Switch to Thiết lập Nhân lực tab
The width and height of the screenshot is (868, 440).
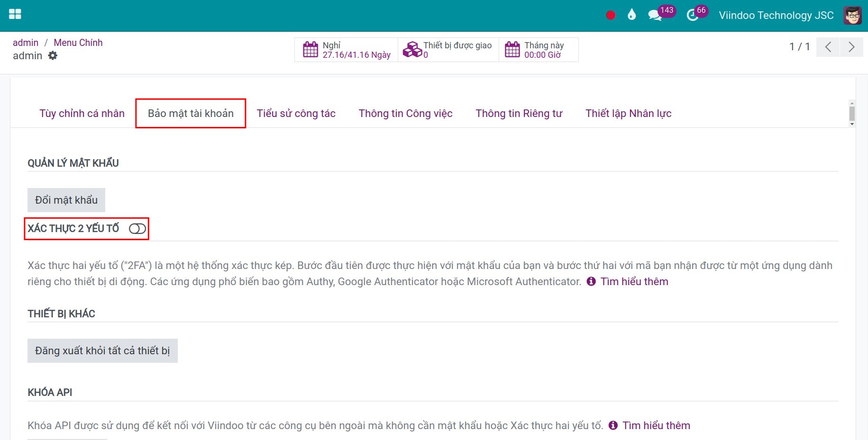pos(629,113)
